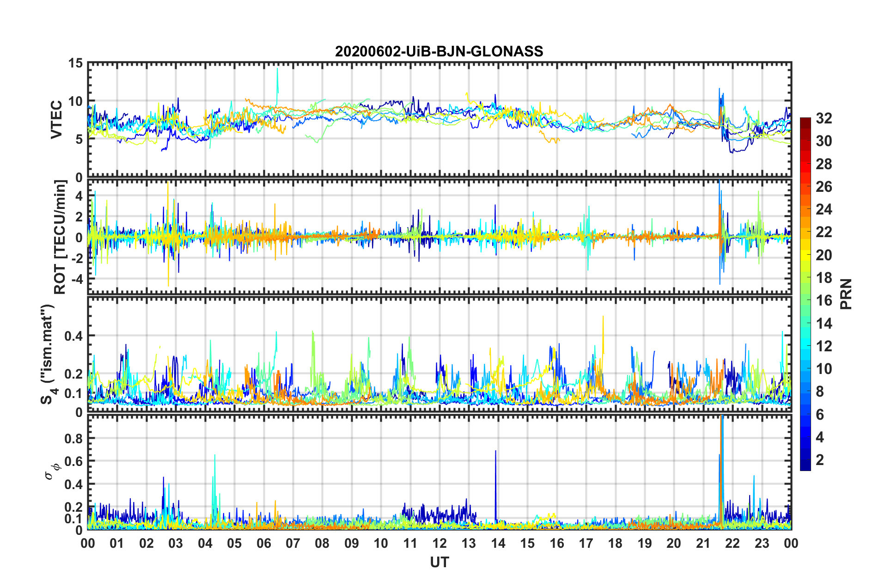This screenshot has width=879, height=588.
Task: Click the "21" hour tick on the UT axis
Action: tap(703, 543)
